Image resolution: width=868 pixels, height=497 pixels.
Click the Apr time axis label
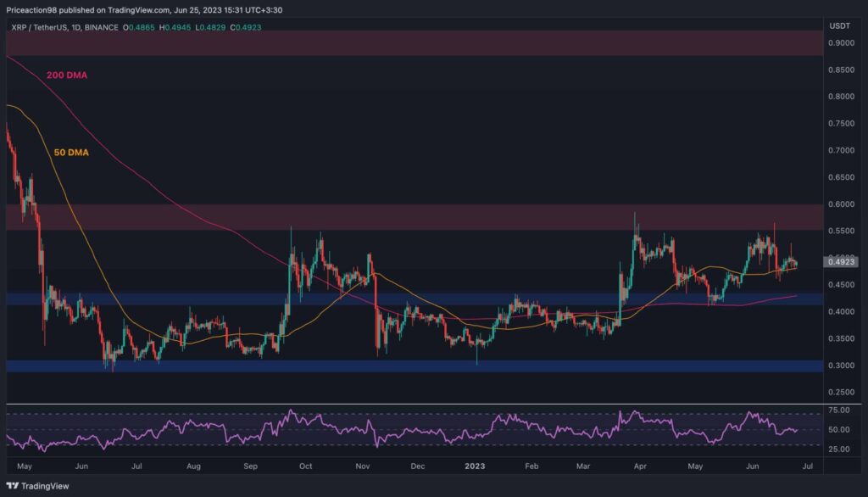pos(641,466)
